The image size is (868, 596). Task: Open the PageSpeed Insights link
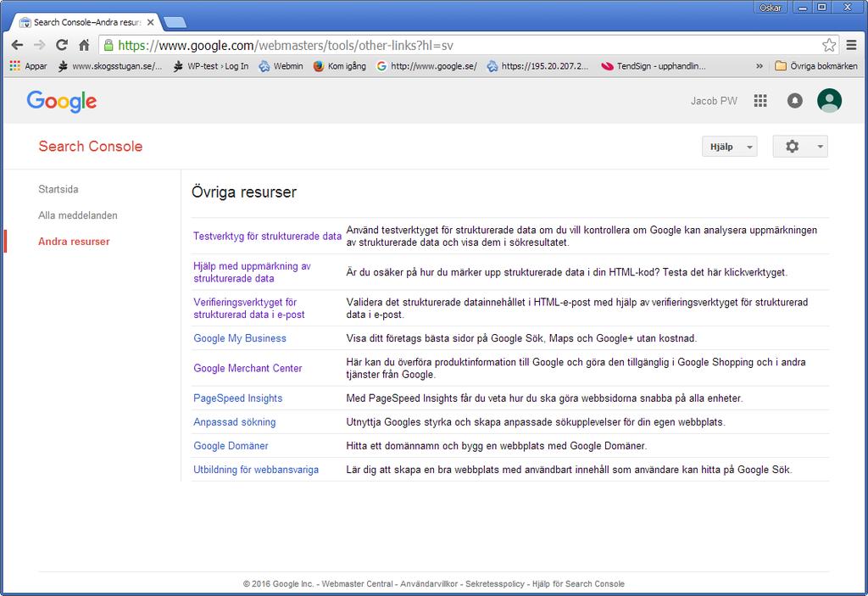pyautogui.click(x=238, y=398)
